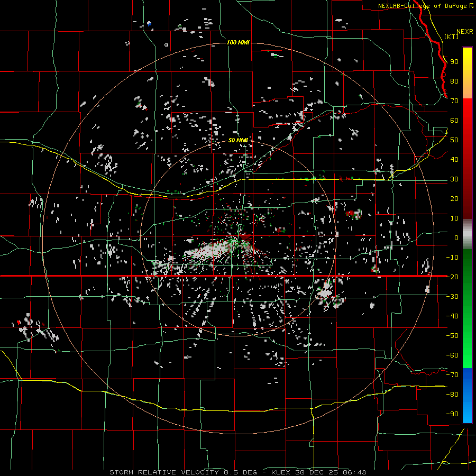Click the -80 value on the velocity scale
The width and height of the screenshot is (476, 476).
coord(452,395)
